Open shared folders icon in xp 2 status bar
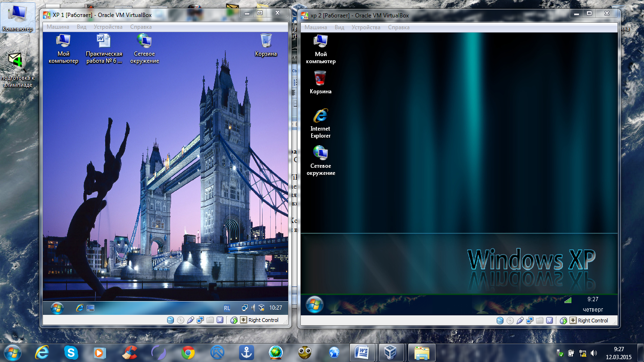 tap(539, 321)
